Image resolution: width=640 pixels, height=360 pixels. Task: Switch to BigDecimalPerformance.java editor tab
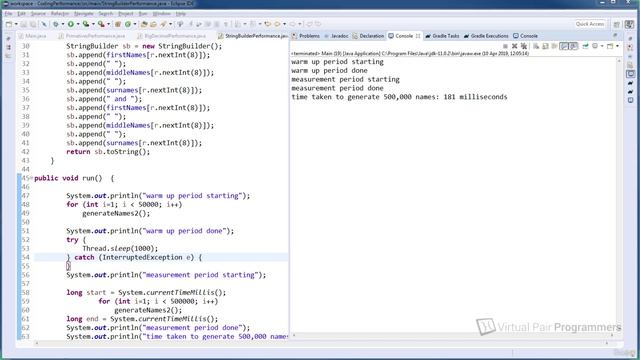click(x=172, y=36)
